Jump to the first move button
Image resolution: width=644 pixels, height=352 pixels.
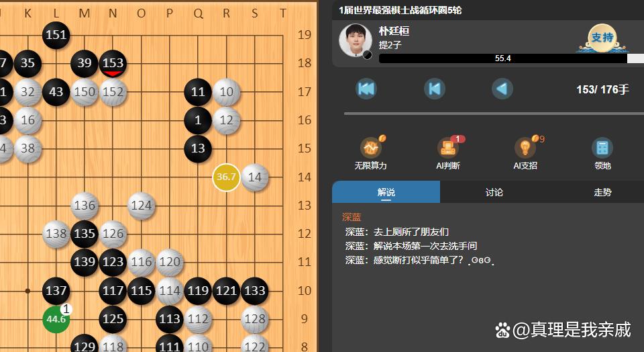point(366,89)
